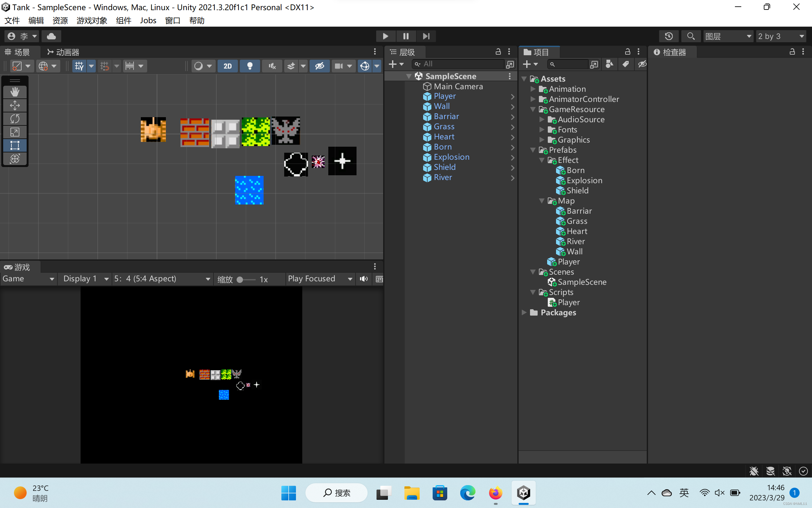Click the Pause button
Screen dimensions: 812x508
coord(406,36)
